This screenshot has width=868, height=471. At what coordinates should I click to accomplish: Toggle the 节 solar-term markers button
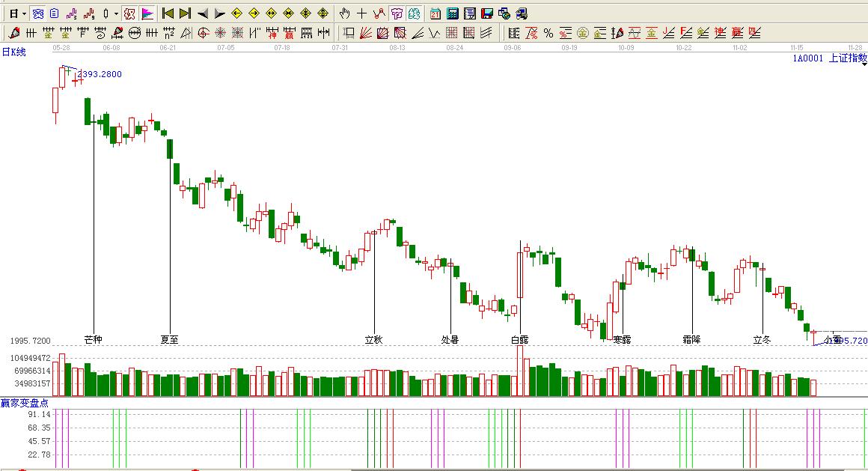click(397, 13)
